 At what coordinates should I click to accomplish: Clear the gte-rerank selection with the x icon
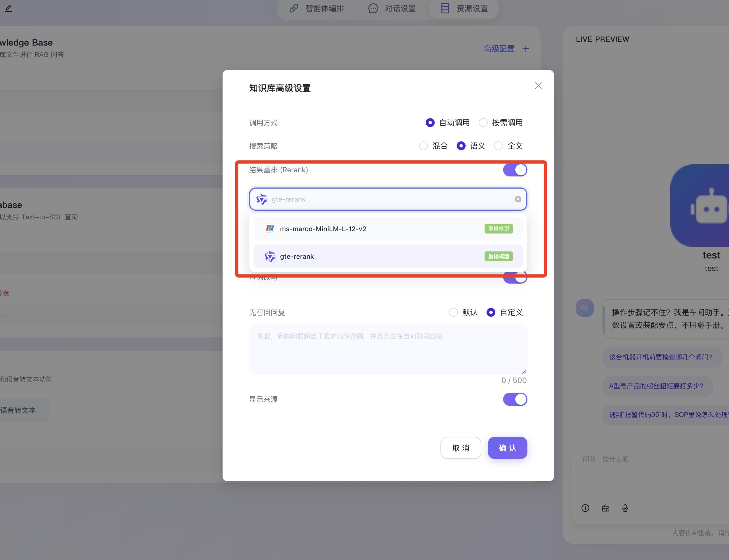518,199
